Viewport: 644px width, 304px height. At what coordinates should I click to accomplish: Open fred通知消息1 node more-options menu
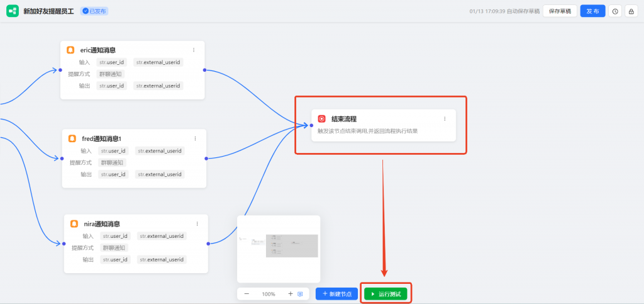point(195,138)
